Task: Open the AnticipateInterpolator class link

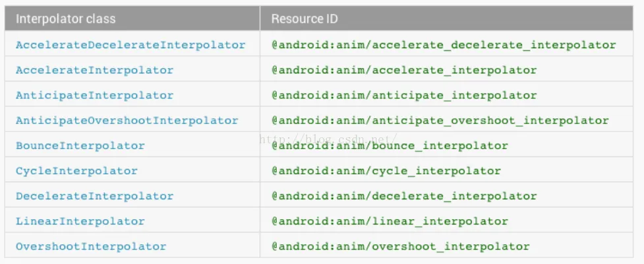Action: (x=94, y=96)
